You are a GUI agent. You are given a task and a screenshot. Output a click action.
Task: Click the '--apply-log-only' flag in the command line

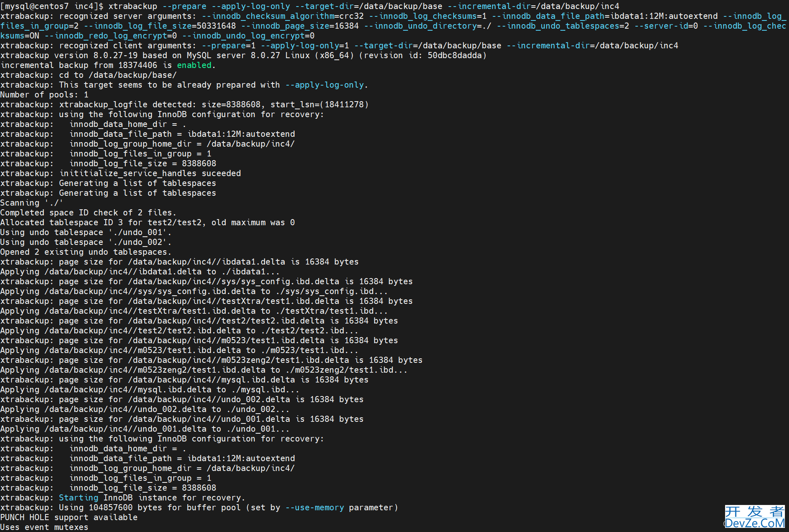(251, 6)
